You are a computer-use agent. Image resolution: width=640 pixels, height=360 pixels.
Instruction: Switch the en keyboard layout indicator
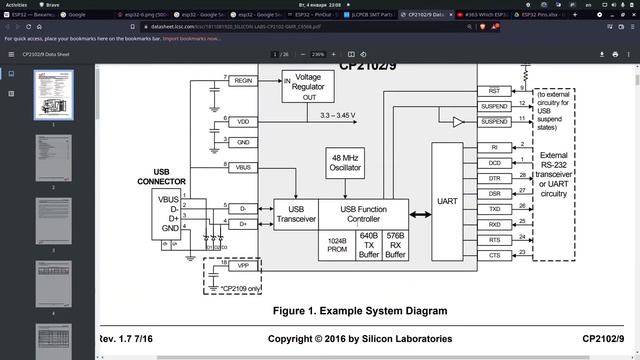coord(588,5)
